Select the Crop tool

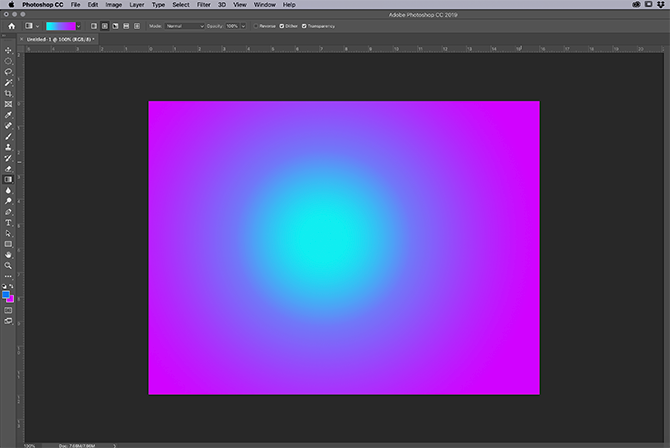(x=8, y=93)
